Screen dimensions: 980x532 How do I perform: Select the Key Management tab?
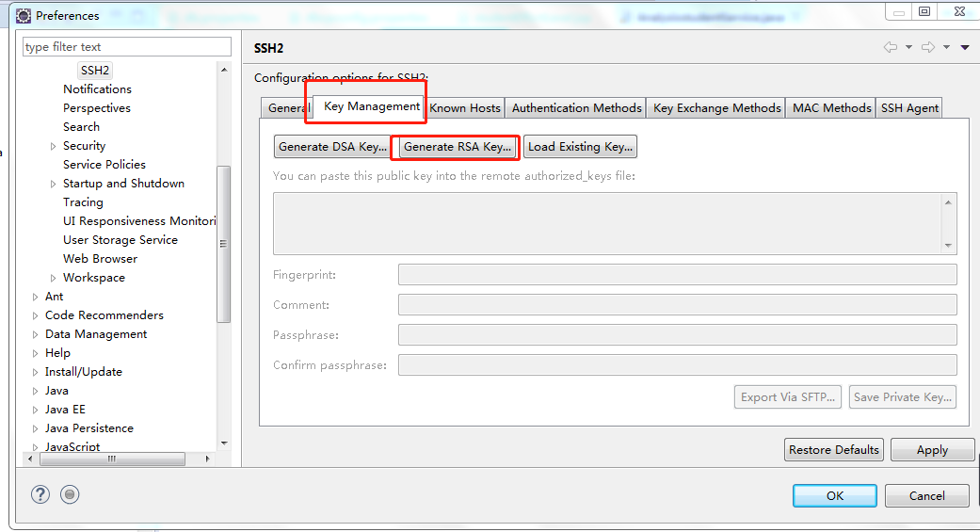coord(371,106)
